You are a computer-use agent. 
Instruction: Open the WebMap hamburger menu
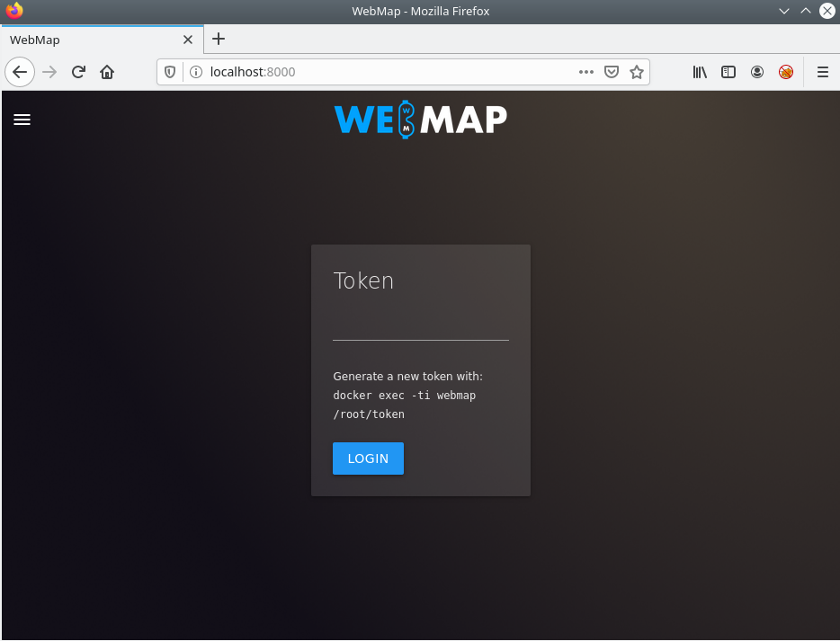pos(22,120)
